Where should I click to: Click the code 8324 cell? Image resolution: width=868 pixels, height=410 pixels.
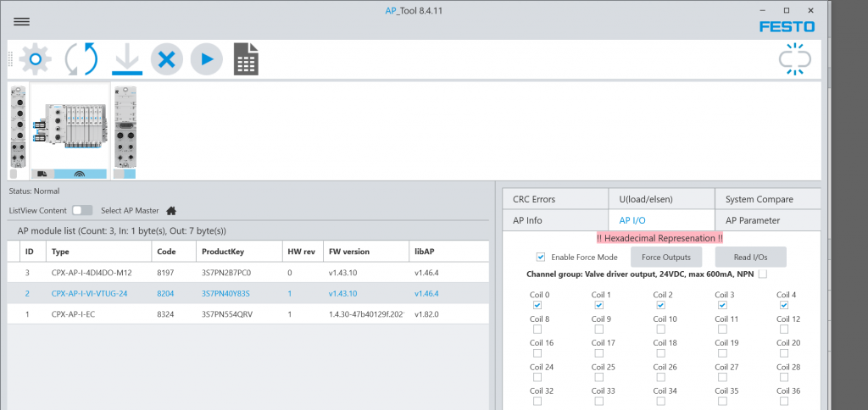pos(166,314)
